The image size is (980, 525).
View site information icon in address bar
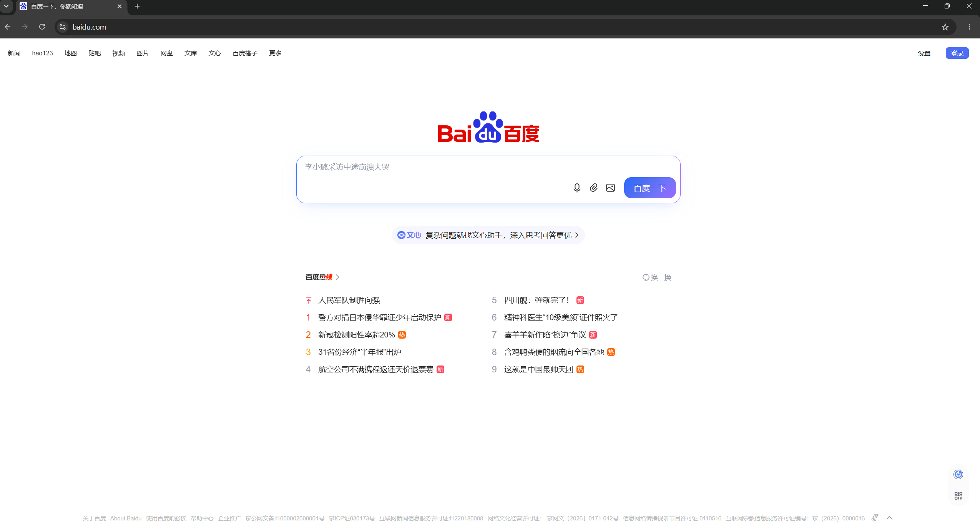[x=63, y=27]
